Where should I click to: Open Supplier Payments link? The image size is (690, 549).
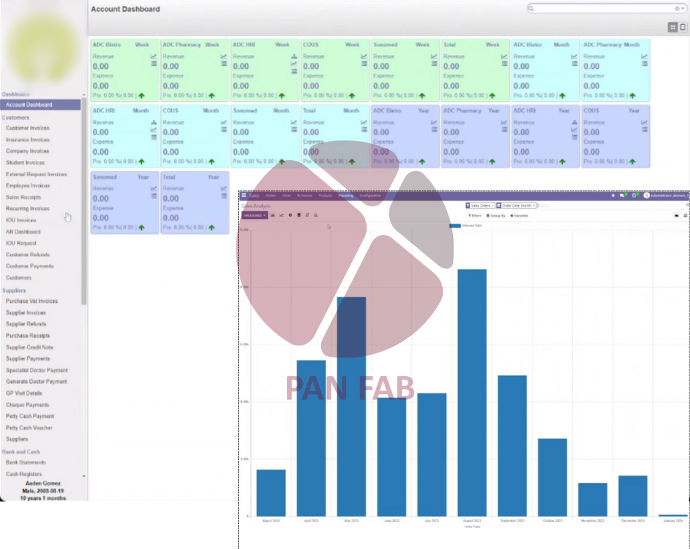tap(28, 359)
